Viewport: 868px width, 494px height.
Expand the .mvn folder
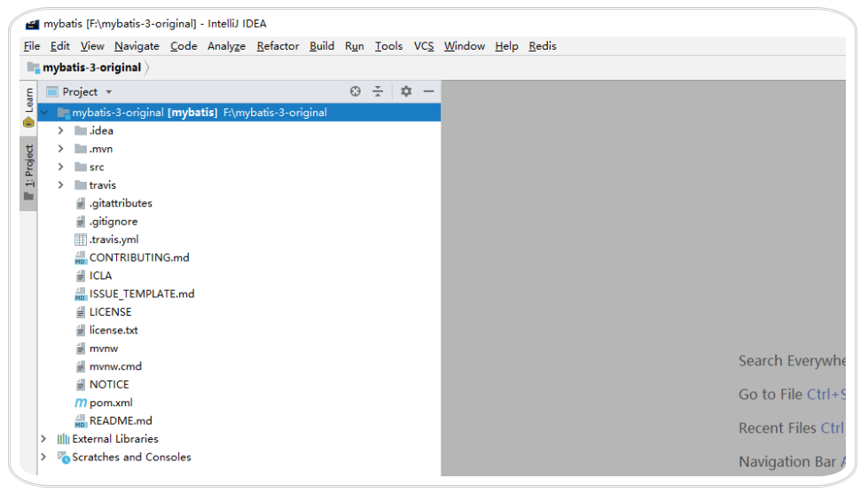(61, 149)
